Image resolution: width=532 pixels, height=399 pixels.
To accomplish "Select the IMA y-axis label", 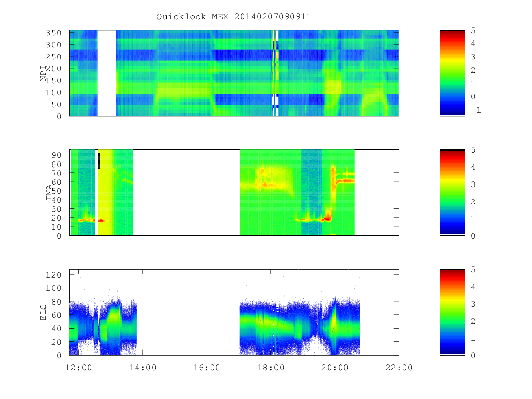I will click(49, 192).
